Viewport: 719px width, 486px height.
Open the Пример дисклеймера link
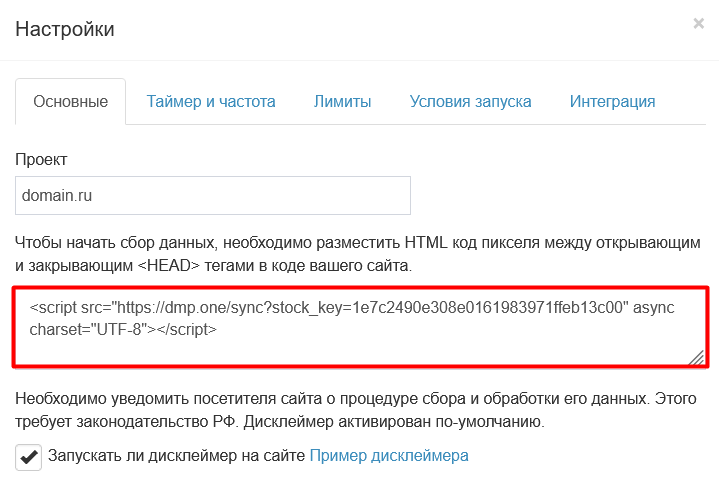click(389, 456)
